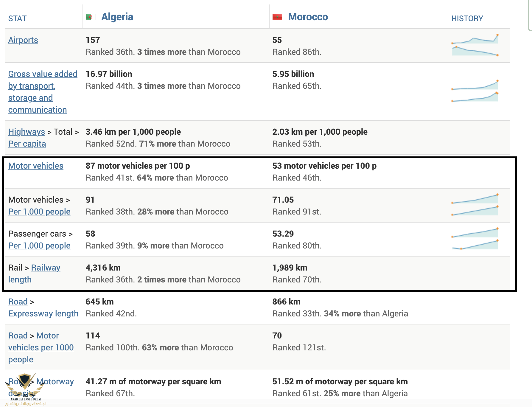The width and height of the screenshot is (532, 407).
Task: Click the Highways link
Action: click(27, 132)
